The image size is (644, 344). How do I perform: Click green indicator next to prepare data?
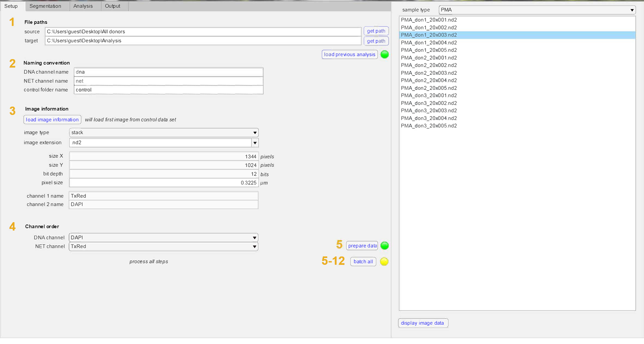384,245
